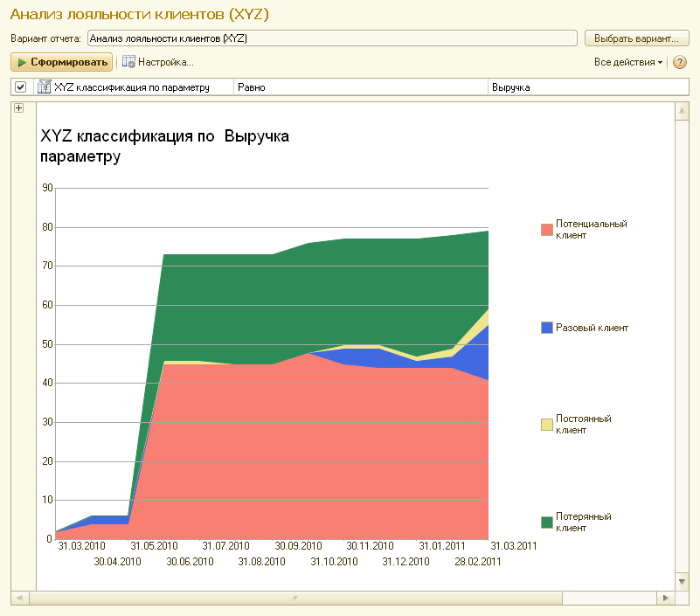Click the Выручка chart title text
700x616 pixels.
point(257,136)
